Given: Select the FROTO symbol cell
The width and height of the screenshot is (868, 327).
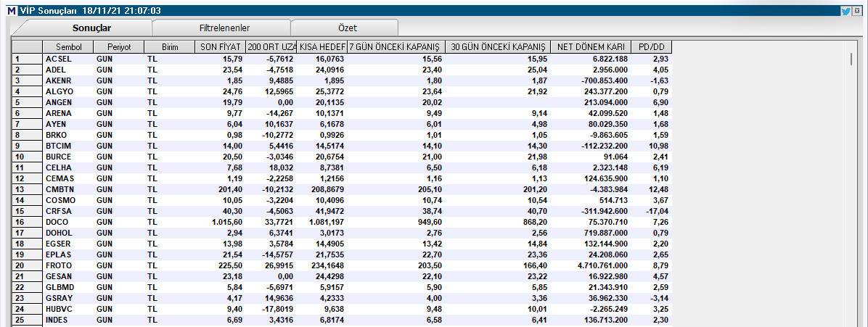Looking at the screenshot, I should (59, 265).
